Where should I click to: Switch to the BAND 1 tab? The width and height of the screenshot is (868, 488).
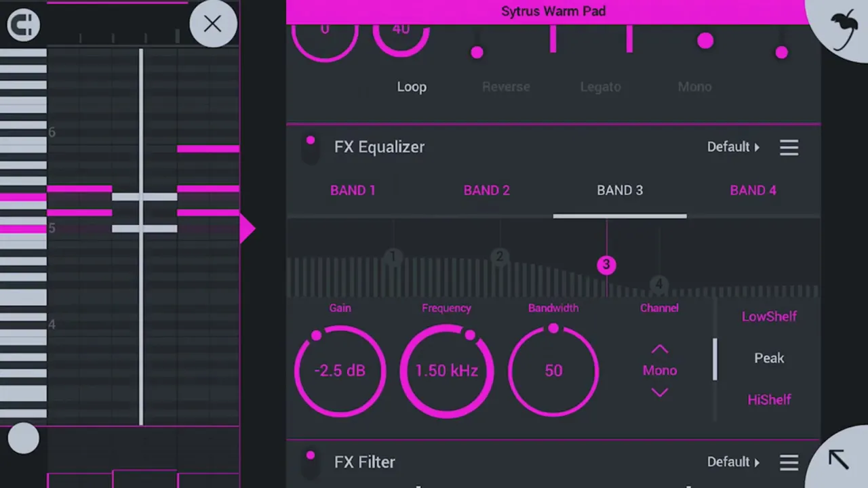click(353, 190)
